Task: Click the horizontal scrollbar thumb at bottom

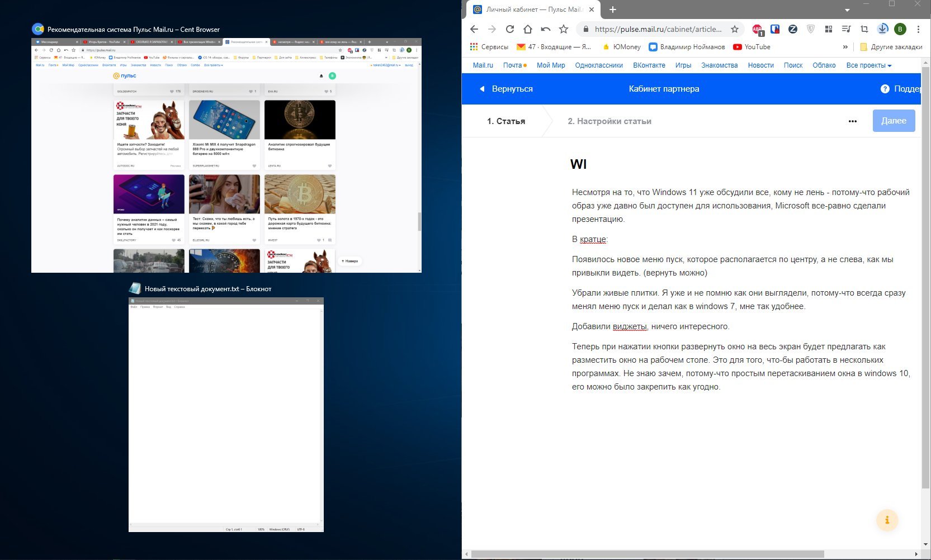Action: pos(648,554)
